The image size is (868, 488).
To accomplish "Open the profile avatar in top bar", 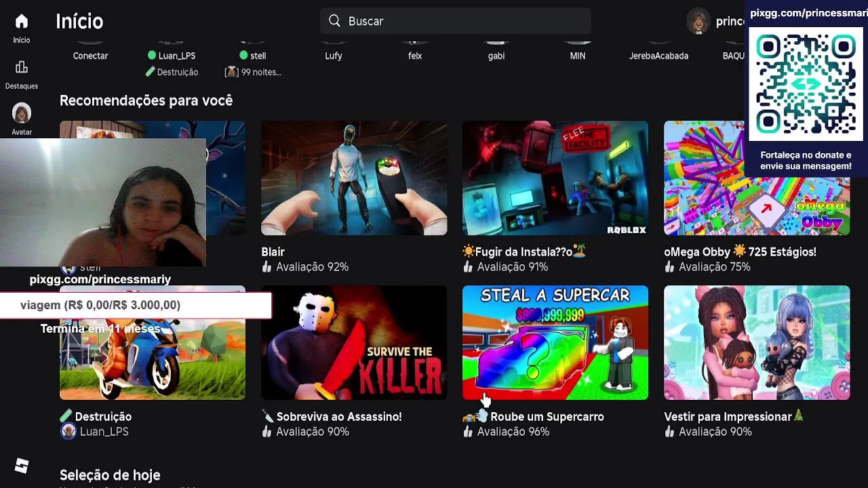I will (698, 21).
